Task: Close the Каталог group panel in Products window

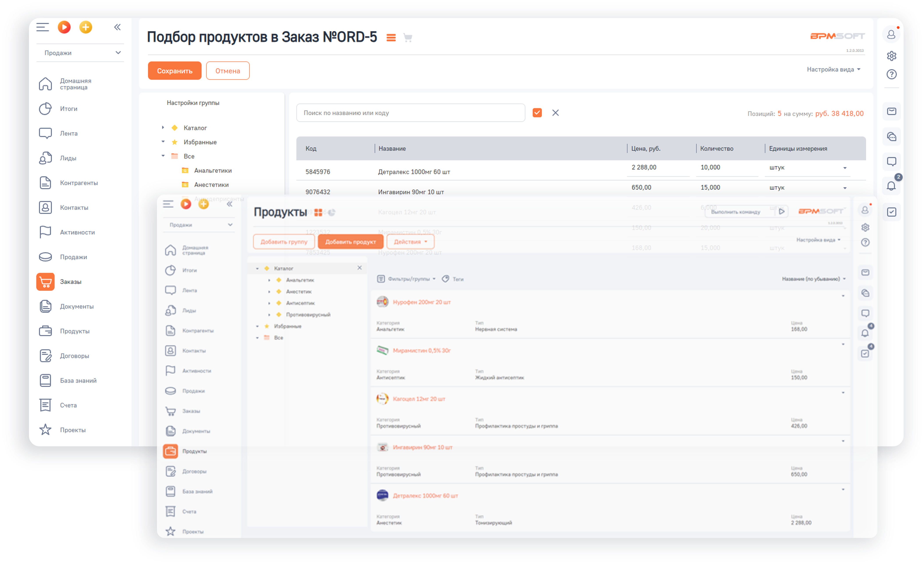Action: tap(360, 268)
